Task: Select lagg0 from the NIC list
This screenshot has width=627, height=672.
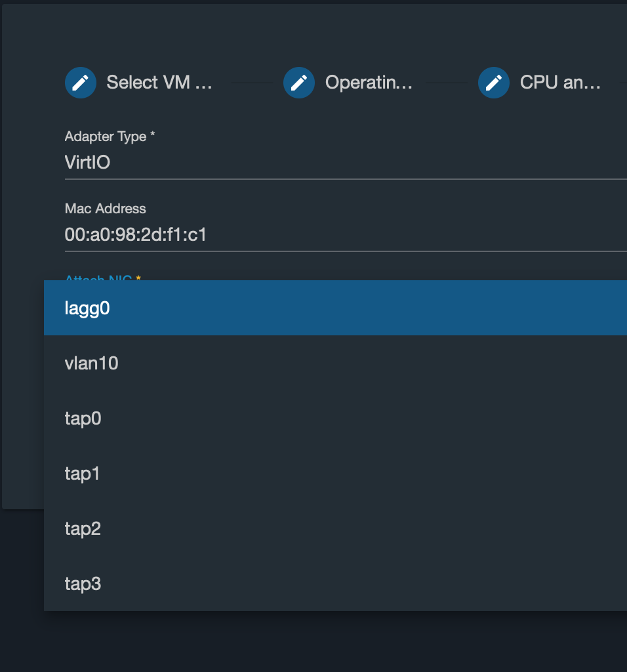Action: pyautogui.click(x=335, y=308)
